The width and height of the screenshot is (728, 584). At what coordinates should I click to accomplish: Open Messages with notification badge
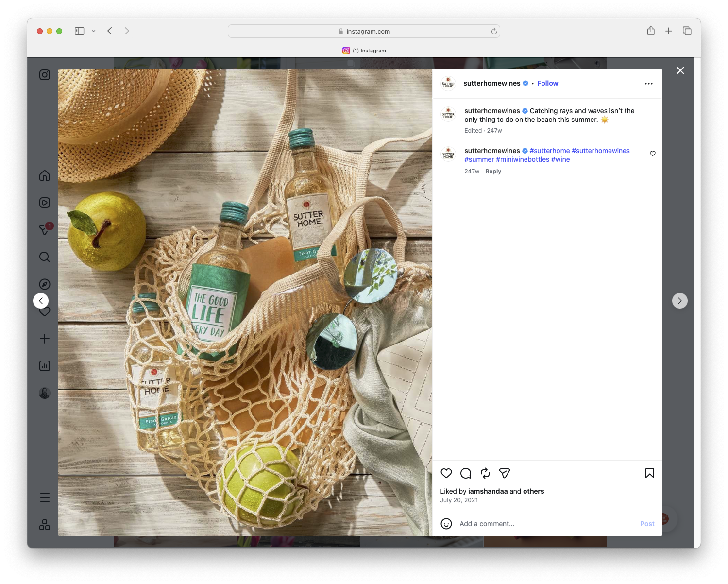click(x=45, y=229)
